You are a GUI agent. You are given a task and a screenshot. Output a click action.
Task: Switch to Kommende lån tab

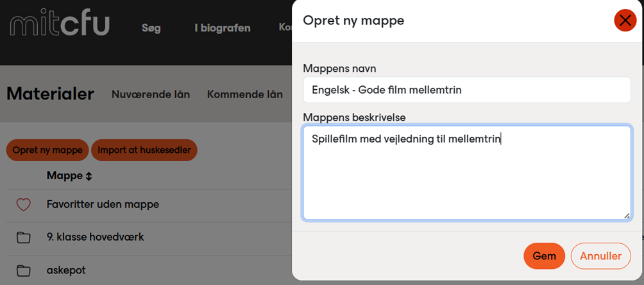pos(245,94)
